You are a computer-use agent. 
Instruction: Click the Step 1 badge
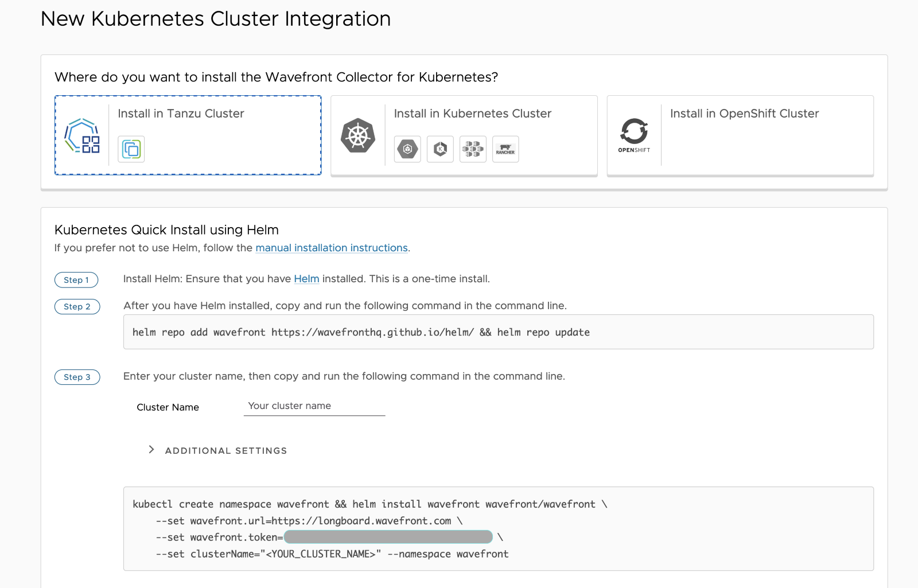click(x=76, y=280)
